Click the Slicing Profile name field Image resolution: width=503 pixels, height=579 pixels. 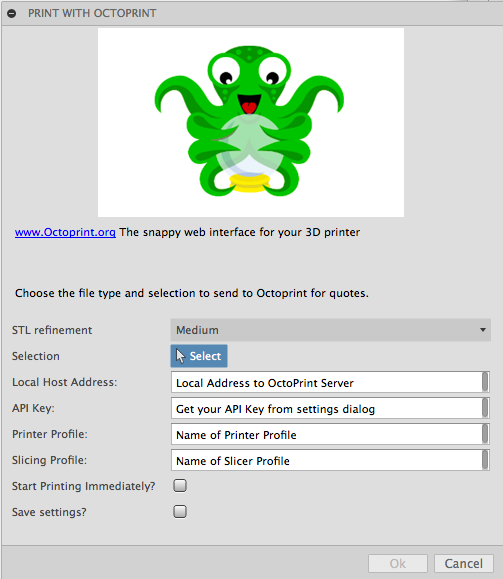(x=330, y=460)
